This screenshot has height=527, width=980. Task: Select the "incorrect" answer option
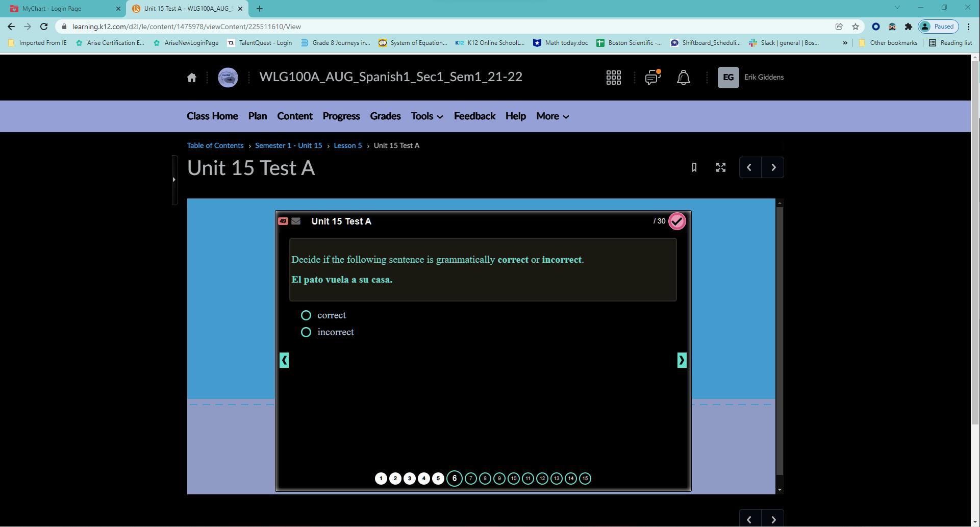click(x=306, y=332)
